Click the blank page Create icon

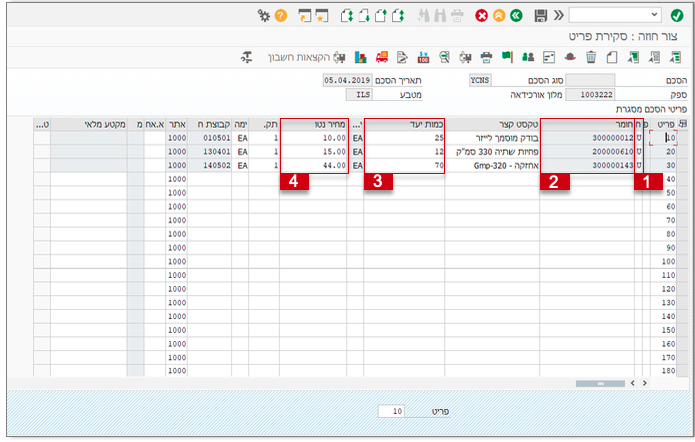pos(612,57)
